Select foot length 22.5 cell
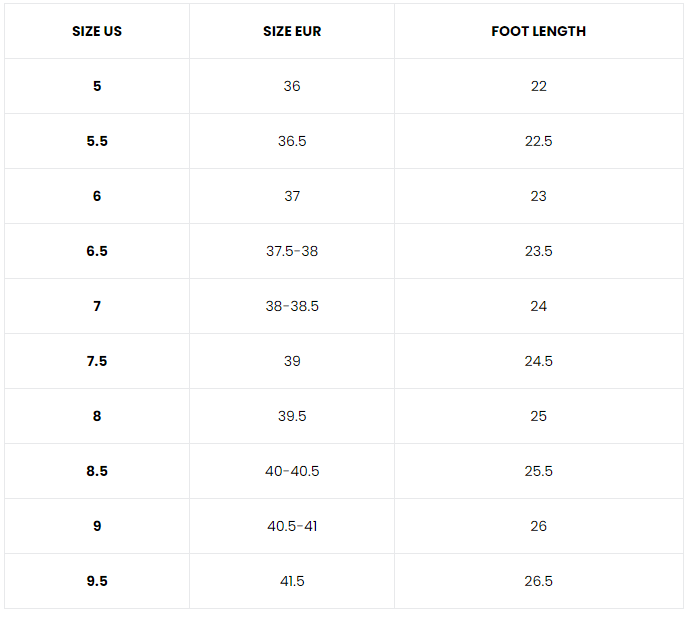This screenshot has width=695, height=618. click(x=538, y=141)
